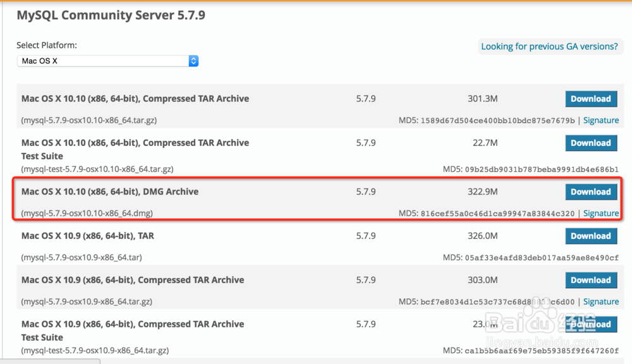Download the 10.9 TAR 326.0M file

click(x=591, y=236)
